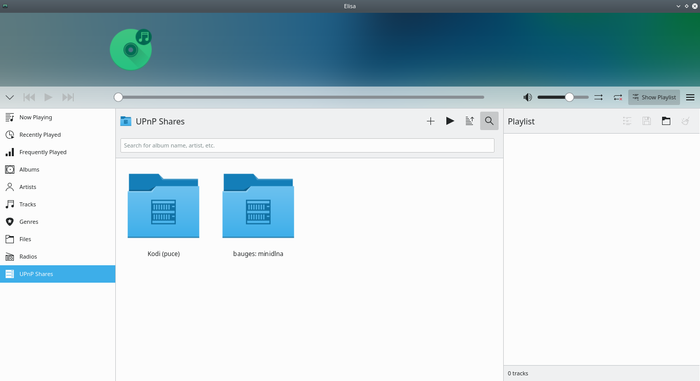The width and height of the screenshot is (700, 381).
Task: Open the hamburger application menu
Action: (690, 97)
